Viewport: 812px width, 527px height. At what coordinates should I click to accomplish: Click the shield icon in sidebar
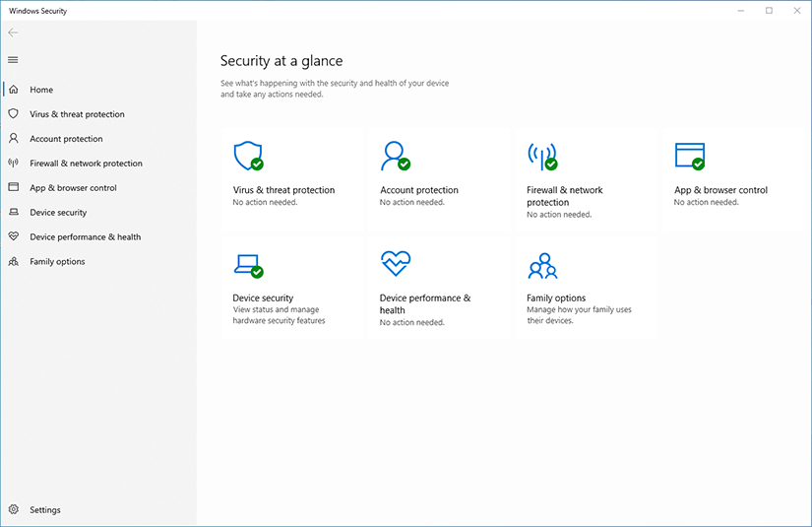pos(14,113)
